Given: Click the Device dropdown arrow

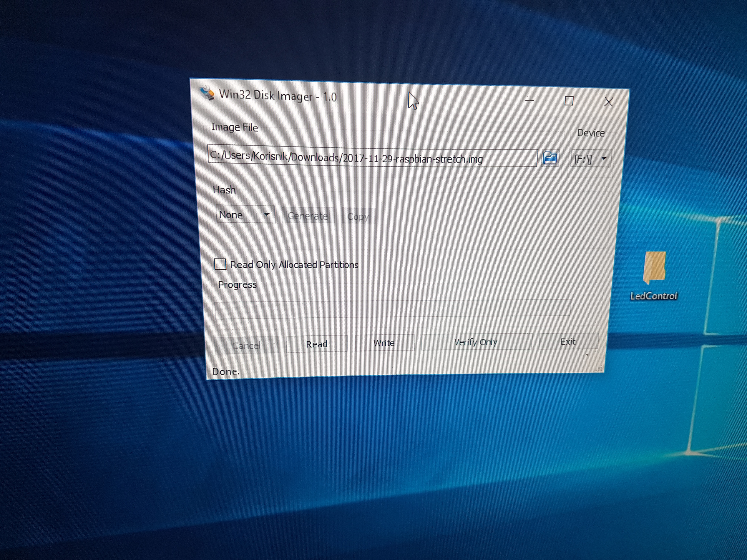Looking at the screenshot, I should [604, 158].
